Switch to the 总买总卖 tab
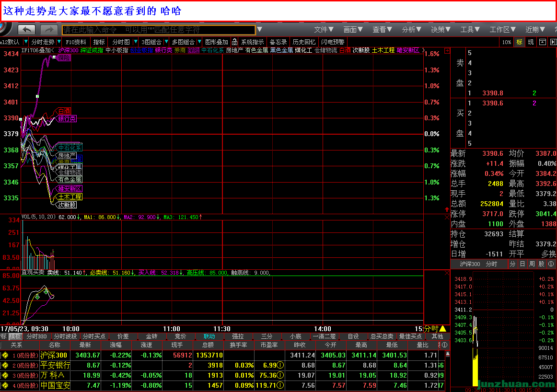Viewport: 557px width, 392px height. tap(382, 336)
